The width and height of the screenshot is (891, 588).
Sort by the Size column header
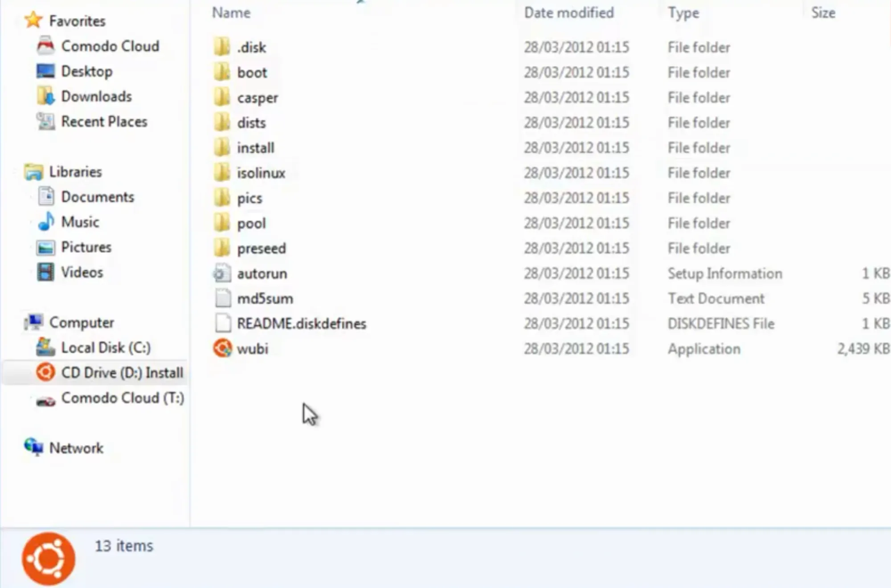[823, 13]
